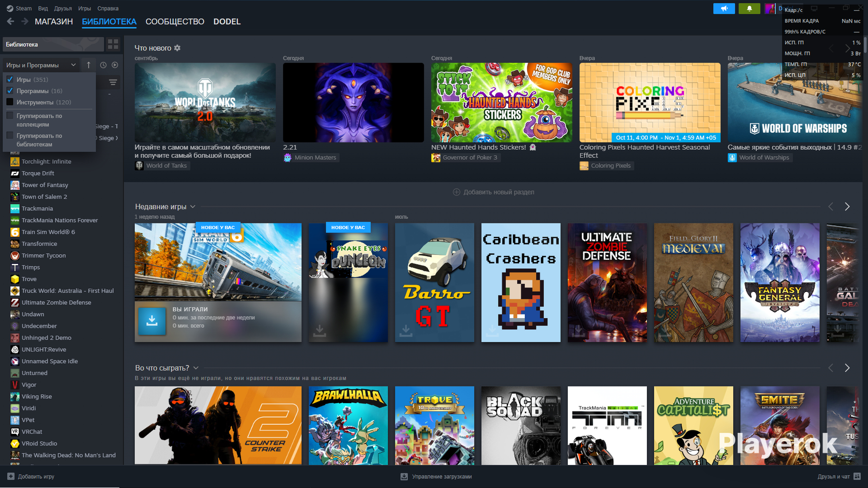Click the downloads manager icon
The image size is (868, 488).
404,476
